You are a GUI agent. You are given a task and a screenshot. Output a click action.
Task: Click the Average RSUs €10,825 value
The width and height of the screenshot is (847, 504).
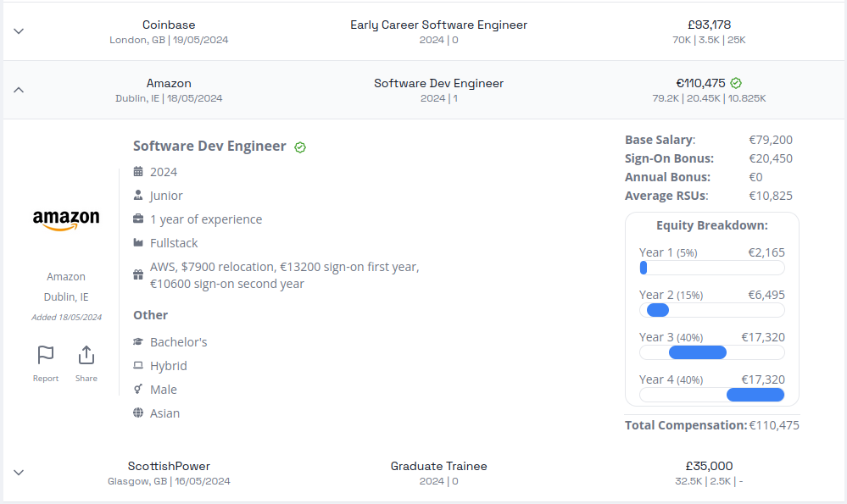coord(771,196)
